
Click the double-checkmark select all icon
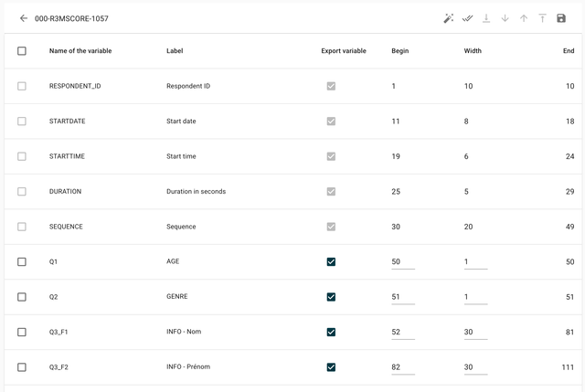(x=468, y=18)
